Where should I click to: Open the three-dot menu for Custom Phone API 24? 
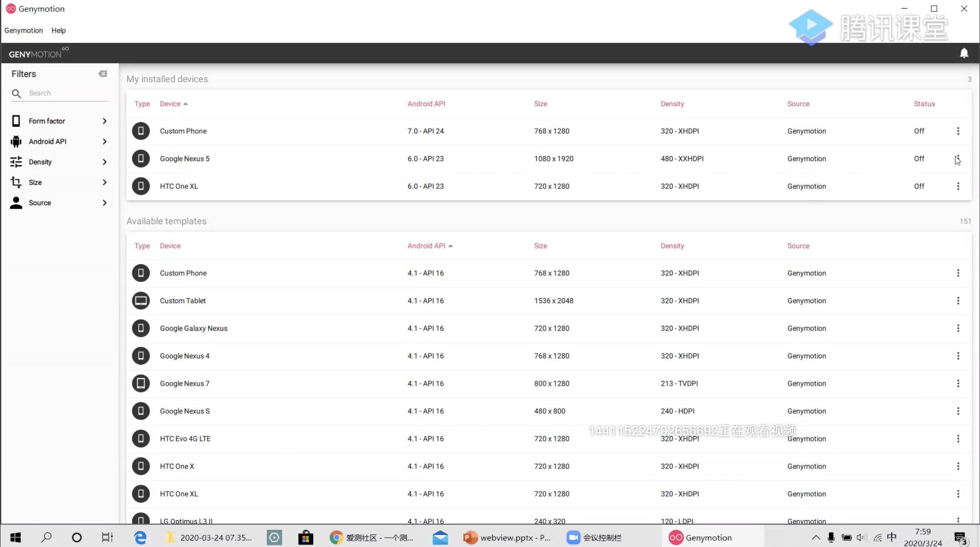pyautogui.click(x=958, y=131)
